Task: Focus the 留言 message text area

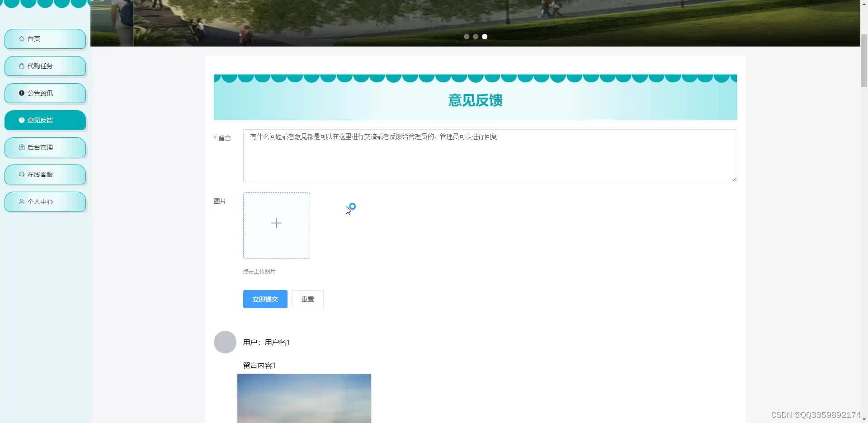Action: click(490, 156)
